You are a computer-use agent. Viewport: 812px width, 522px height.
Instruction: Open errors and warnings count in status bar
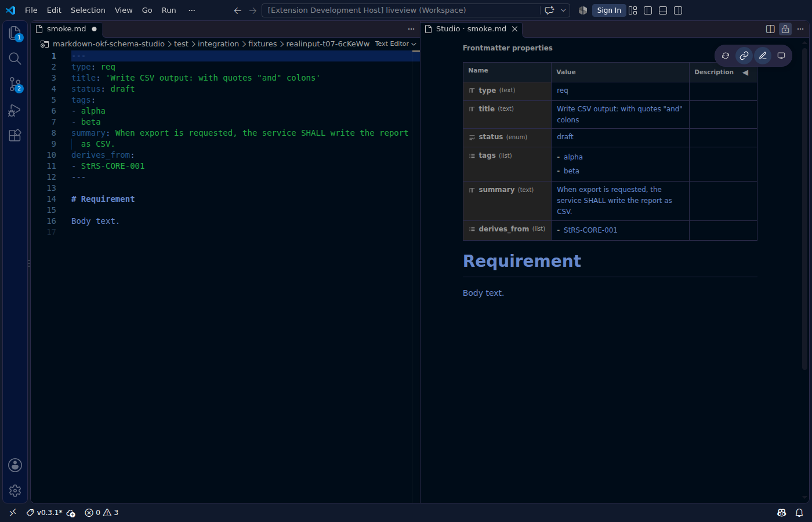[101, 513]
